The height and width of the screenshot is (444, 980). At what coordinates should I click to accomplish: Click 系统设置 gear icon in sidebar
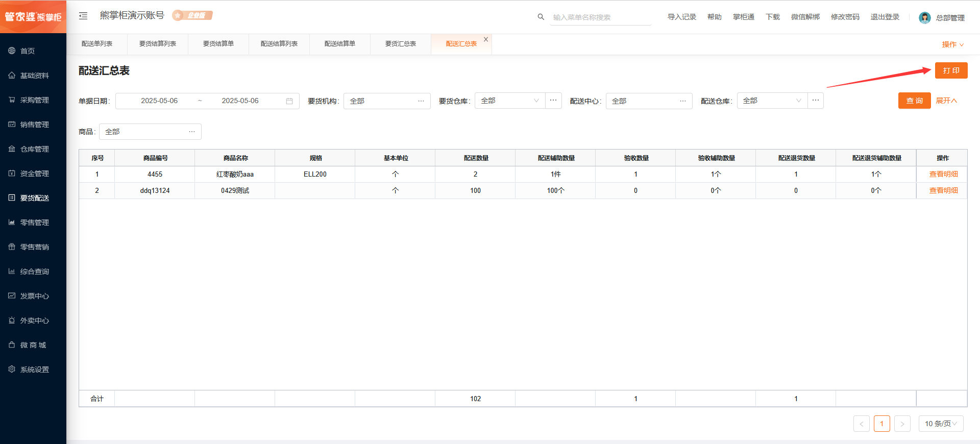[x=12, y=369]
